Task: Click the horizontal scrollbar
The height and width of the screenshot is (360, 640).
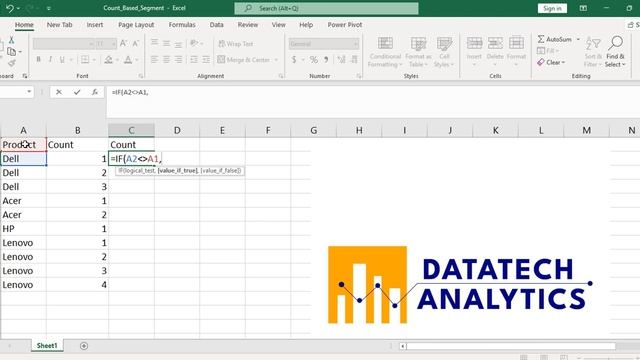Action: point(511,346)
